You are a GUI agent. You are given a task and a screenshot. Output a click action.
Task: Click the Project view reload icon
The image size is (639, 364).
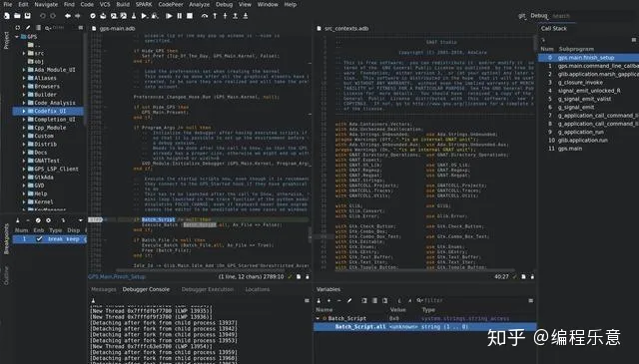(18, 28)
